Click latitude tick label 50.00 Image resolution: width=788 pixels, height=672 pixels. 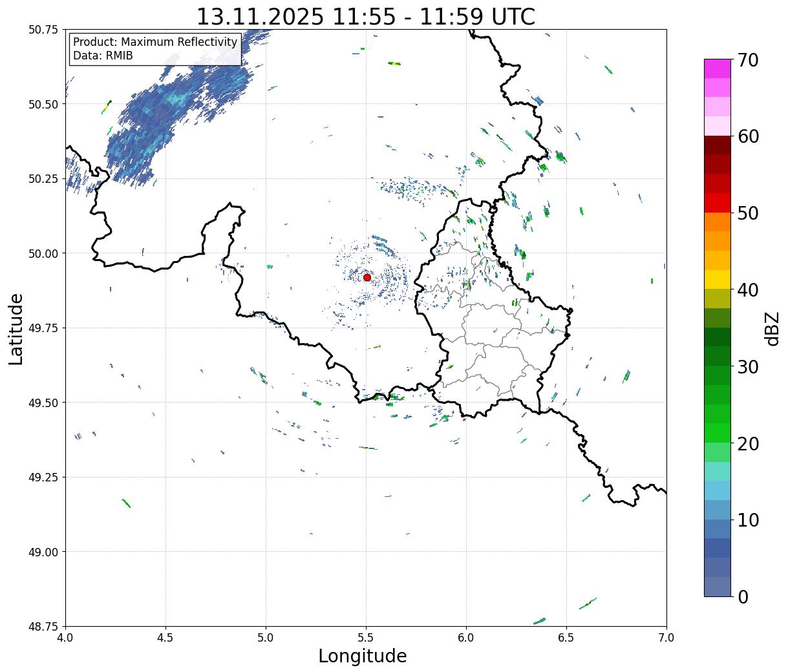pos(43,253)
